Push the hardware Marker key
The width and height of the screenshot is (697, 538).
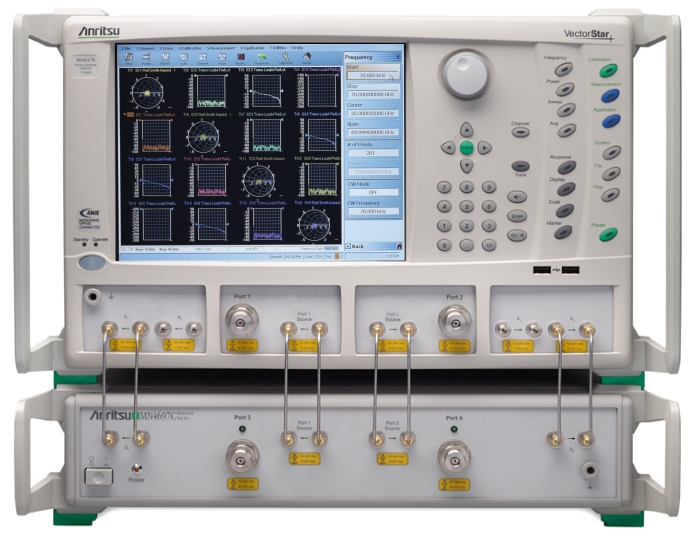tap(563, 232)
